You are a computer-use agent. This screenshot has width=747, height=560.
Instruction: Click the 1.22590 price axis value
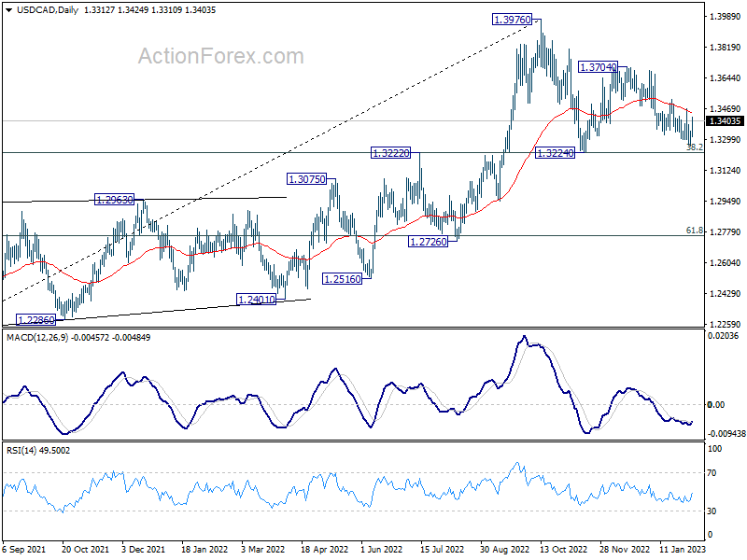(726, 324)
